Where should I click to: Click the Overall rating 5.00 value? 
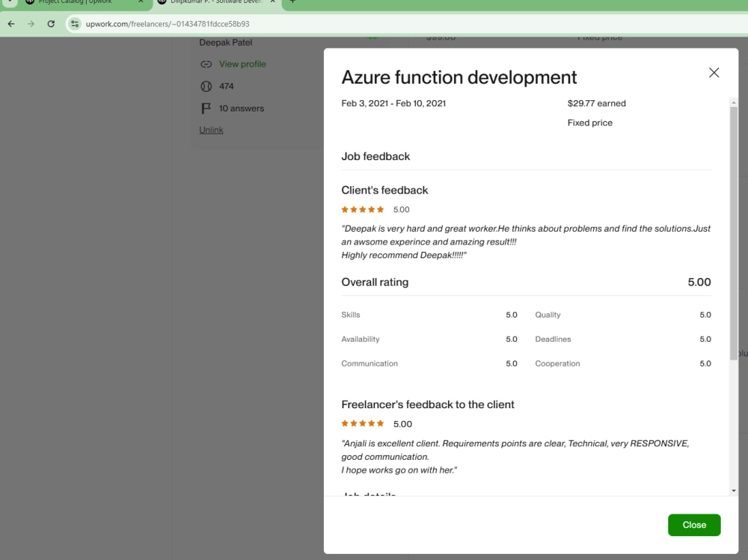(x=699, y=282)
